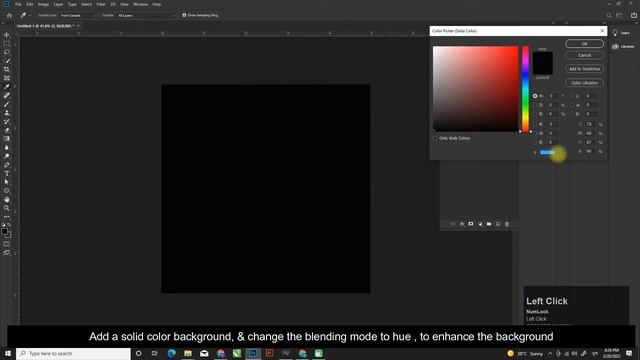Select the Dodge tool

(7, 156)
